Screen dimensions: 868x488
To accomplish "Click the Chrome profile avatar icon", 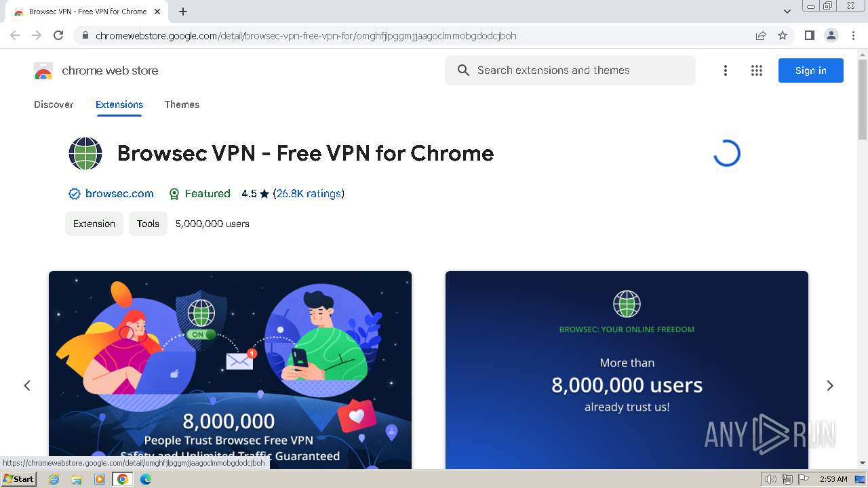I will click(x=831, y=35).
